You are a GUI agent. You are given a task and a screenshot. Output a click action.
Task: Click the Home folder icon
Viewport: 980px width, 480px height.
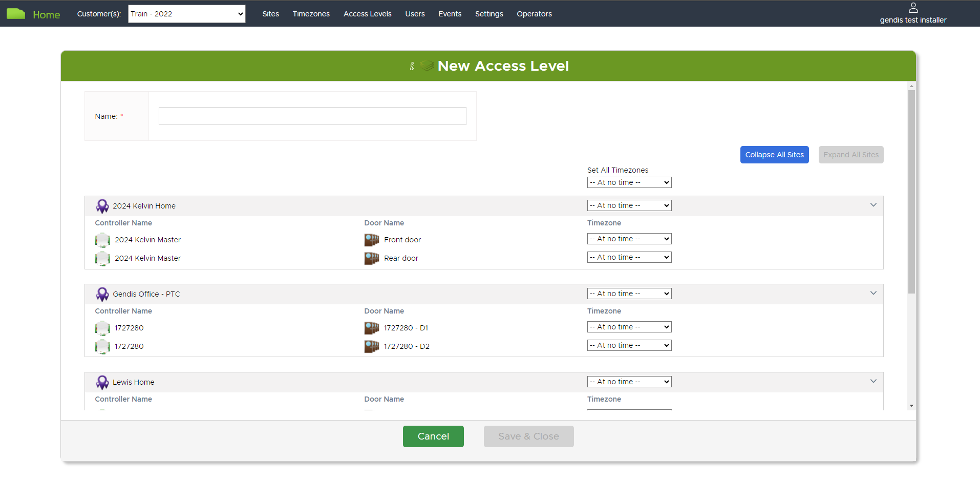[x=16, y=13]
